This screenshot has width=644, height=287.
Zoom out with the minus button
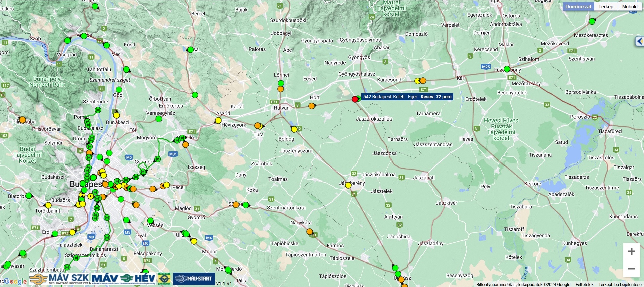632,269
